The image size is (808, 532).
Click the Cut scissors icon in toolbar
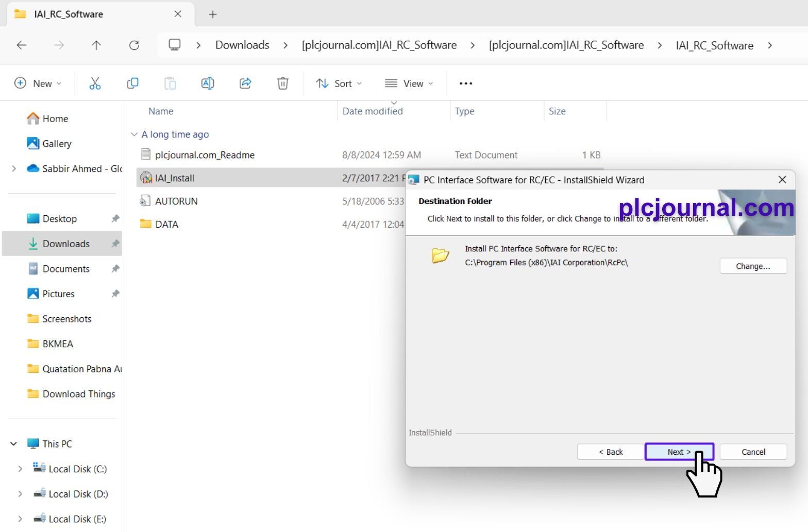[x=95, y=83]
